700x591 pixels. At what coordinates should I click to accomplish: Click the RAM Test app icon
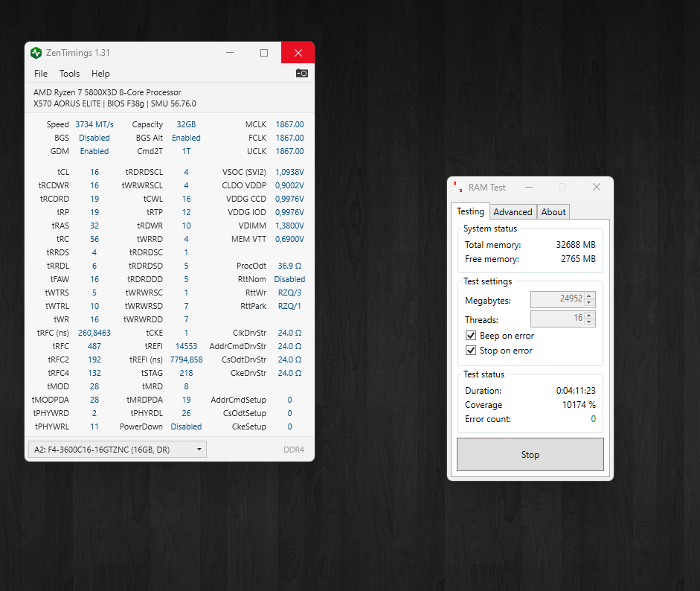[458, 187]
